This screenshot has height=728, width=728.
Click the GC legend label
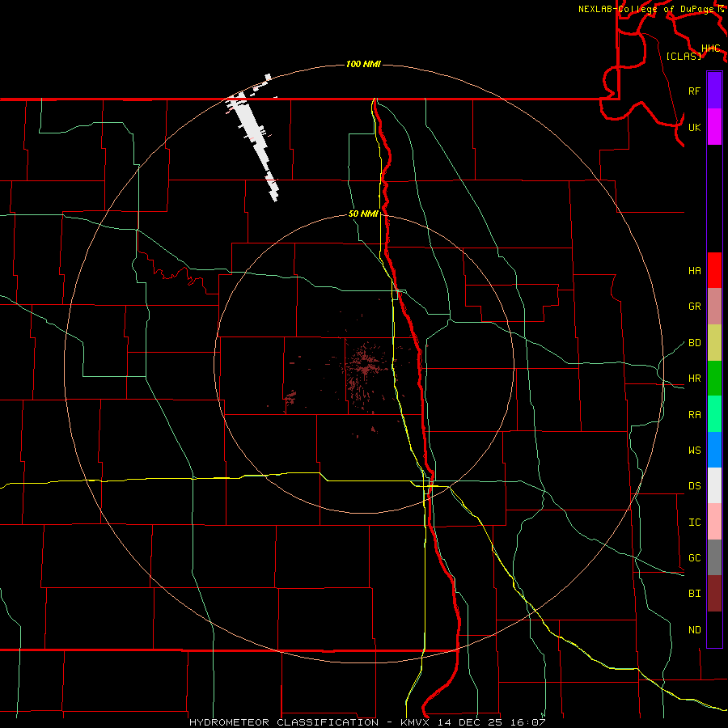tap(695, 557)
